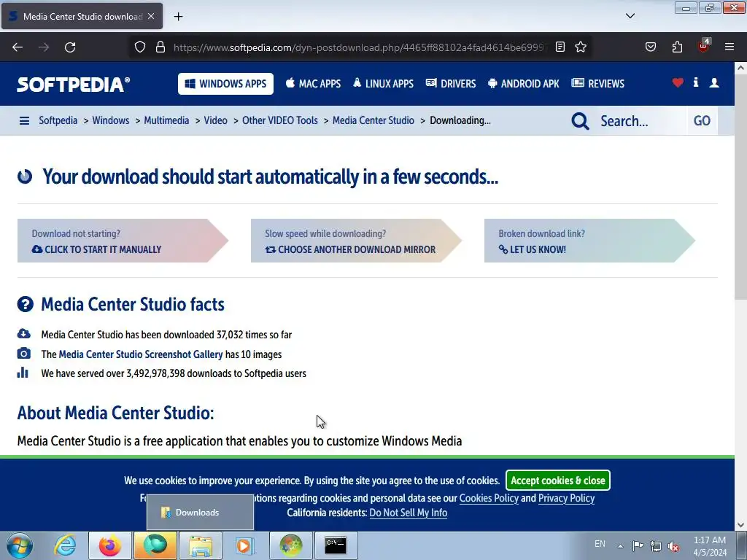Open the tracking protection shield icon
This screenshot has width=747, height=560.
139,47
